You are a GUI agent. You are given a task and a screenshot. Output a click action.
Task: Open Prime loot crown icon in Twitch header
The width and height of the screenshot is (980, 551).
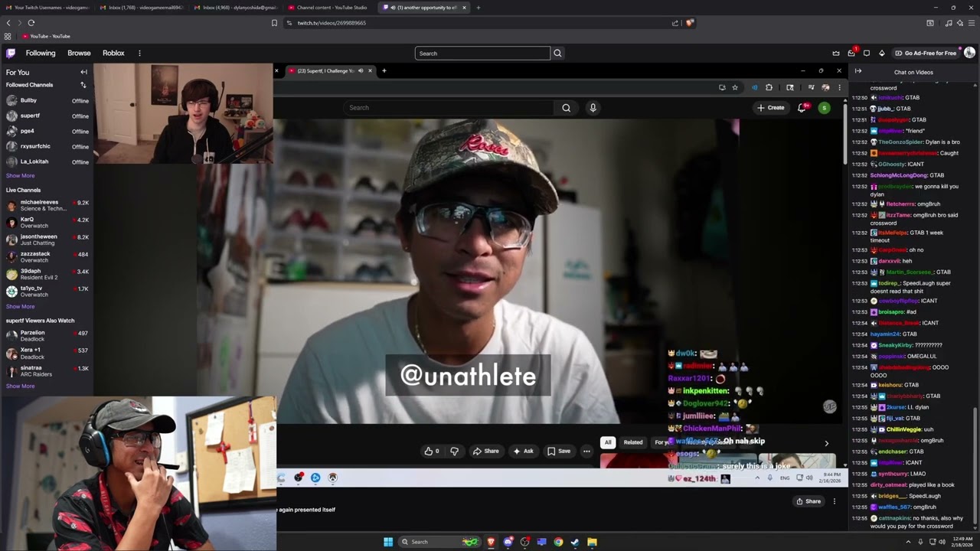pyautogui.click(x=836, y=53)
